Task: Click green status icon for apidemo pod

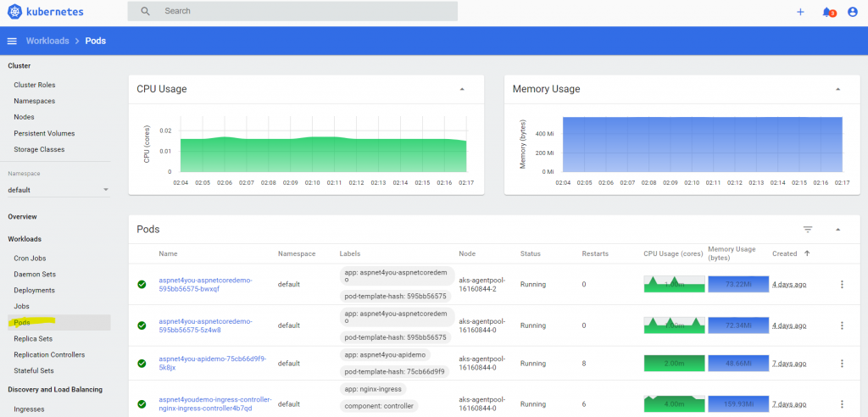Action: pyautogui.click(x=142, y=364)
